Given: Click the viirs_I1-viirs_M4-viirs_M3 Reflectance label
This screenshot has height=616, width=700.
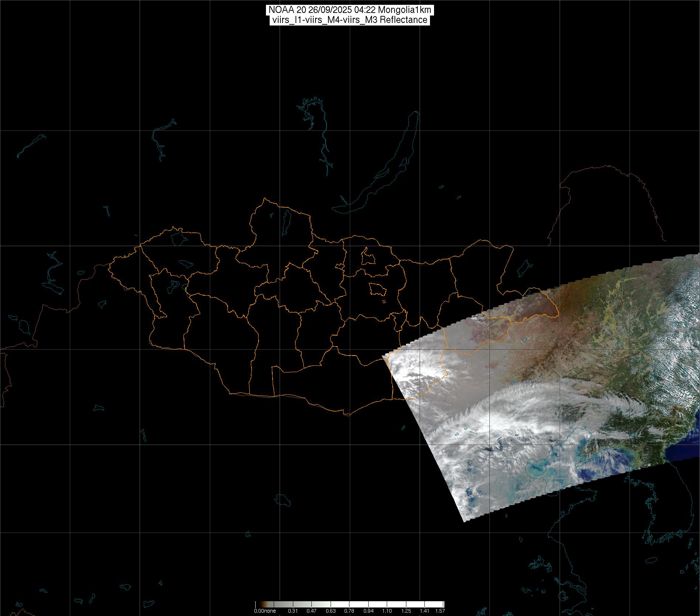Looking at the screenshot, I should [349, 20].
